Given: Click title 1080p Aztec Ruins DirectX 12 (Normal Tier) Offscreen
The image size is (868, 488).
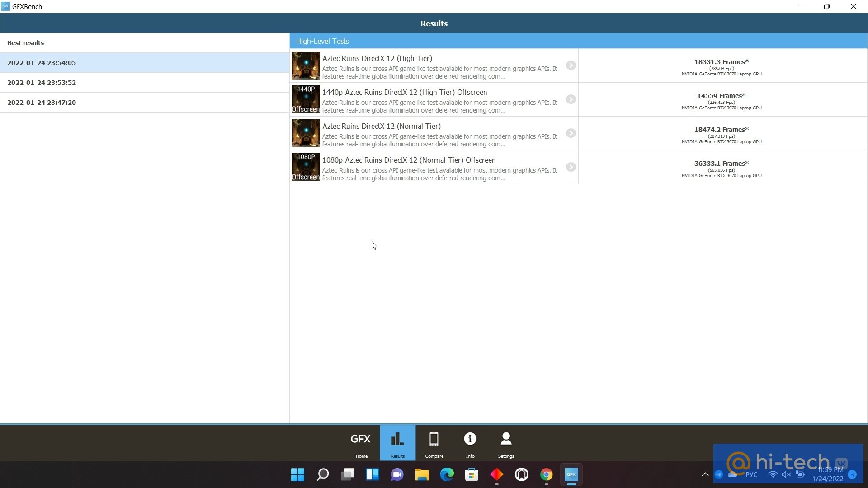Looking at the screenshot, I should coord(409,160).
